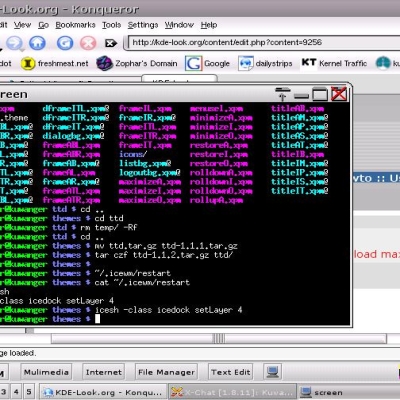Click the Zophar's Domain purple icon
Viewport: 400px width, 400px height.
(x=104, y=63)
